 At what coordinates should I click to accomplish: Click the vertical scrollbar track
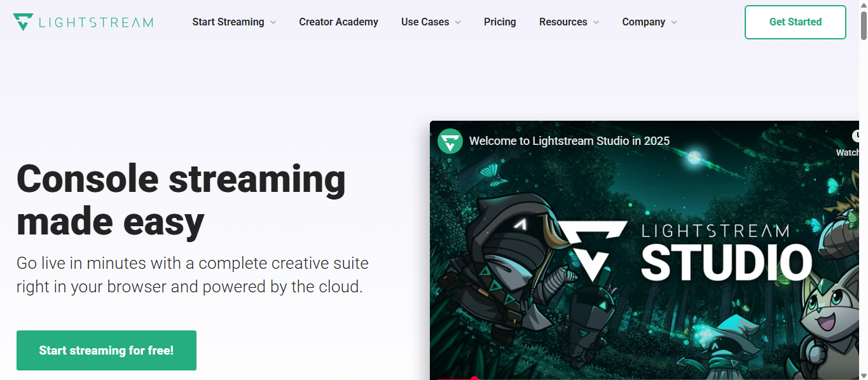[x=864, y=191]
